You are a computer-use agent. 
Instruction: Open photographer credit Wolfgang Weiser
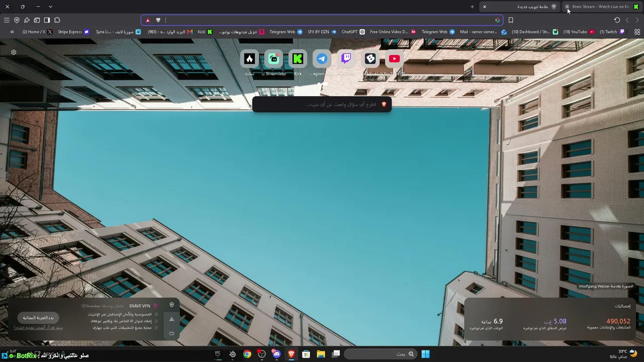(x=606, y=287)
